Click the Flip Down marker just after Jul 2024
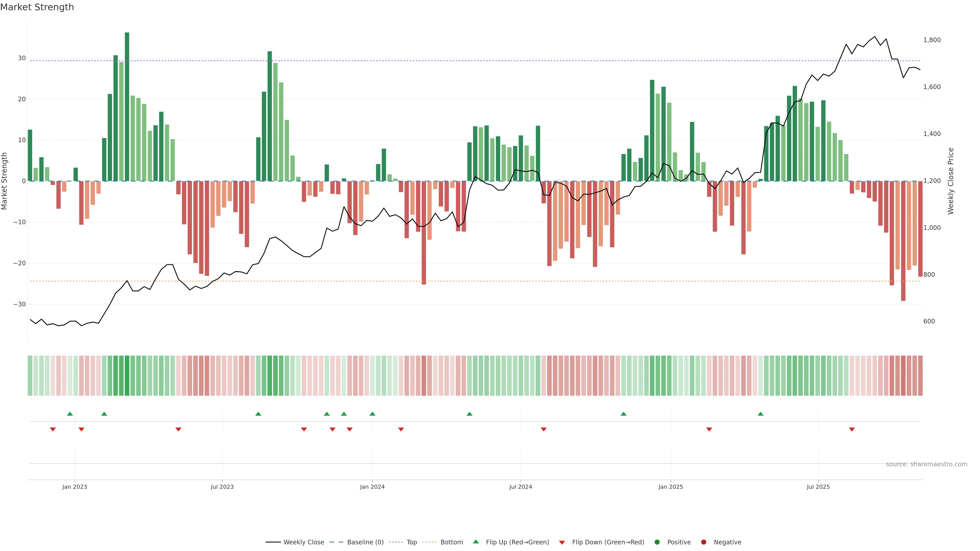980x551 pixels. pos(544,429)
